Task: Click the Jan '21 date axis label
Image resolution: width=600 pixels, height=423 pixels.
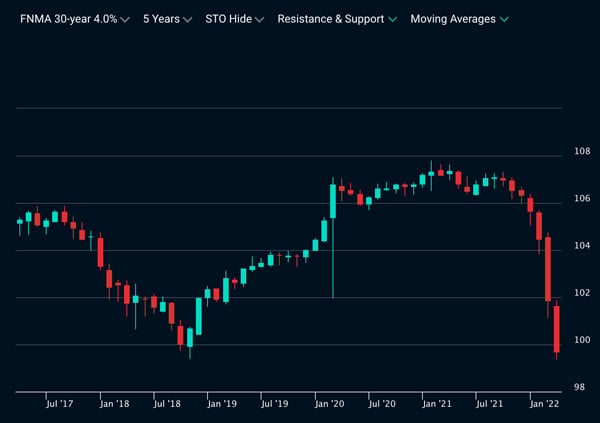Action: 437,403
